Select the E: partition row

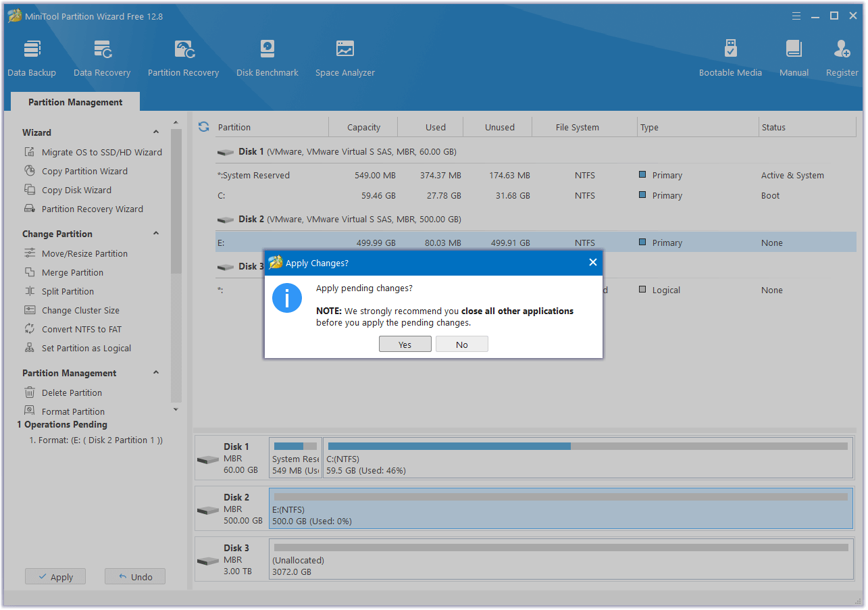click(536, 243)
